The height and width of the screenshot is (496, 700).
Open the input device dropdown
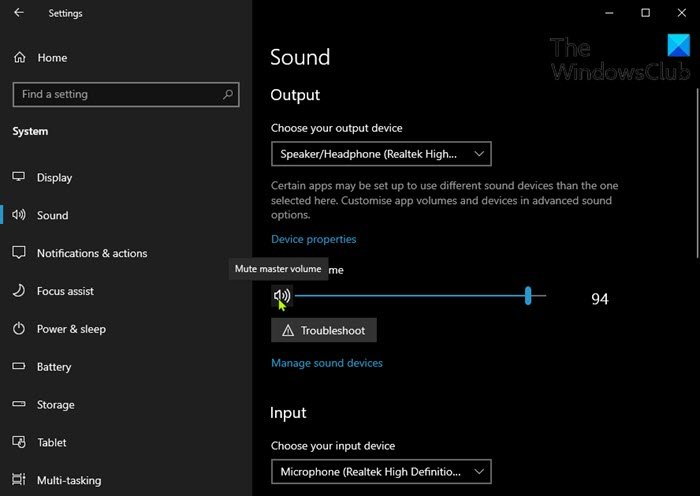click(381, 471)
